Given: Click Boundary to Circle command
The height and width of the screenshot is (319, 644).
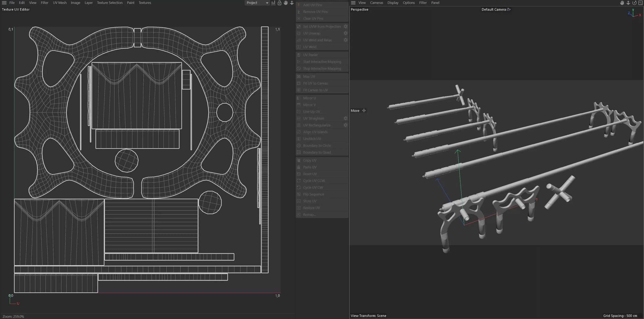Looking at the screenshot, I should click(x=317, y=146).
